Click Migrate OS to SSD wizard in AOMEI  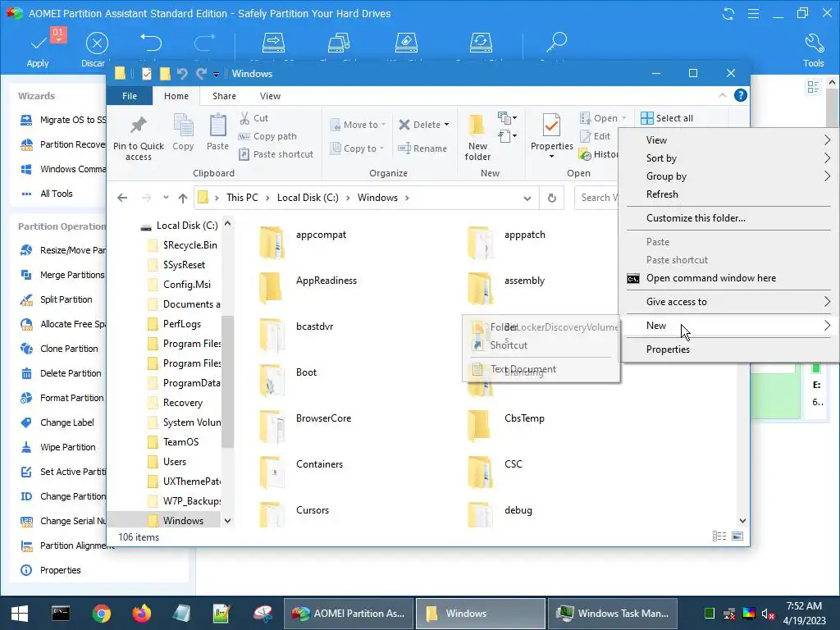(63, 120)
